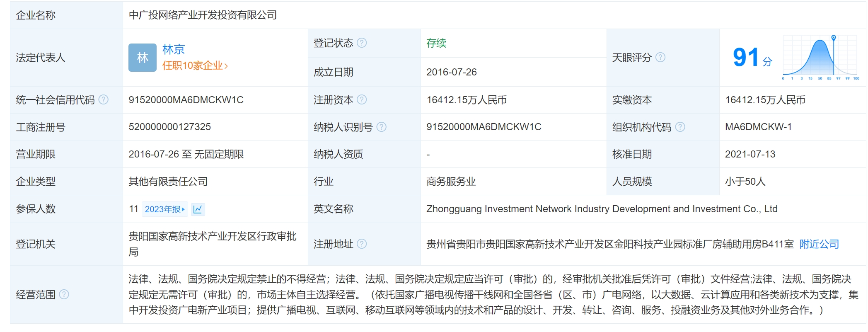The image size is (868, 332).
Task: Click the 核准日期 label cell
Action: (x=663, y=154)
